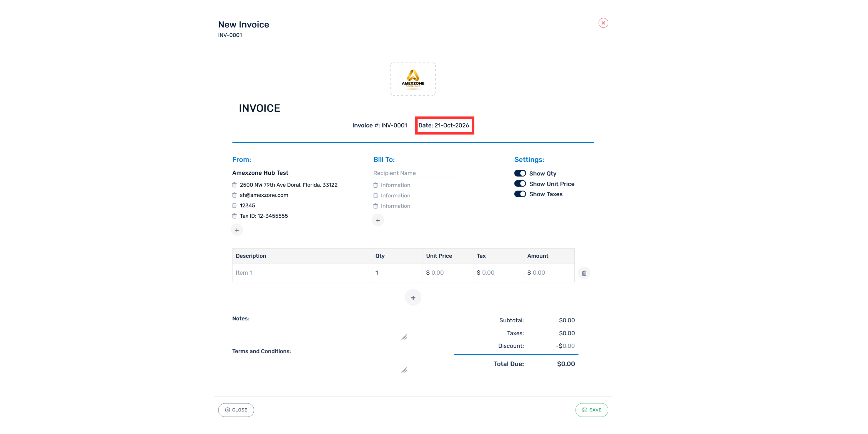Delete the first Bill To Information line
Viewport: 868px width, 434px height.
click(375, 185)
